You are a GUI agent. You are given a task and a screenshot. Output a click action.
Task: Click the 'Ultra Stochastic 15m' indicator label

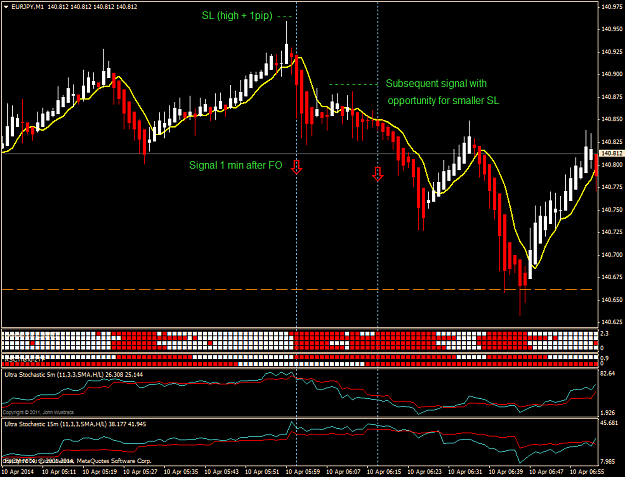[x=75, y=424]
